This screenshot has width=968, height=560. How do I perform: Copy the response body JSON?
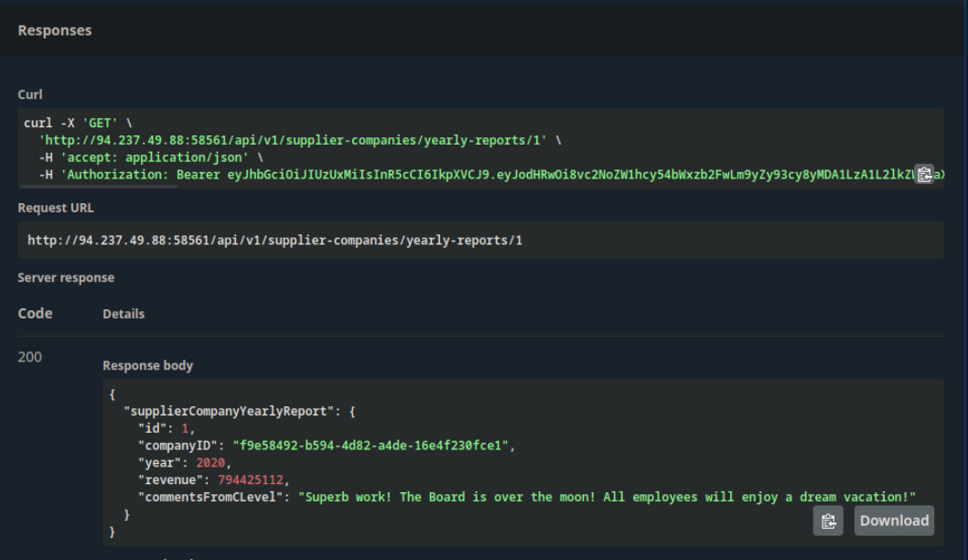(828, 521)
